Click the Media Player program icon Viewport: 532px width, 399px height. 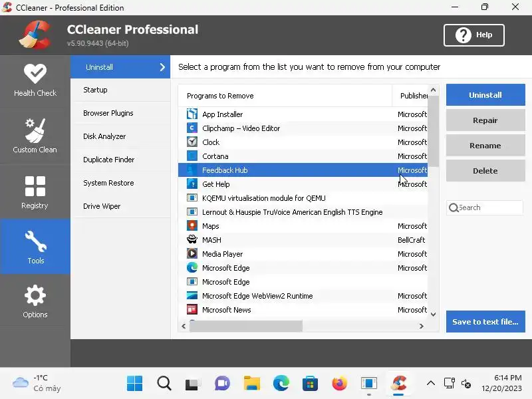(x=192, y=253)
